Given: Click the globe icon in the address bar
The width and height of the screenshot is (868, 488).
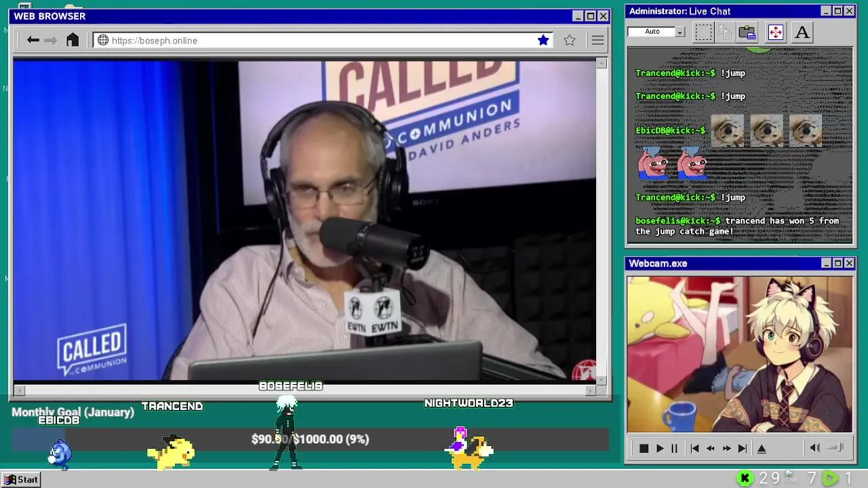Looking at the screenshot, I should point(103,40).
